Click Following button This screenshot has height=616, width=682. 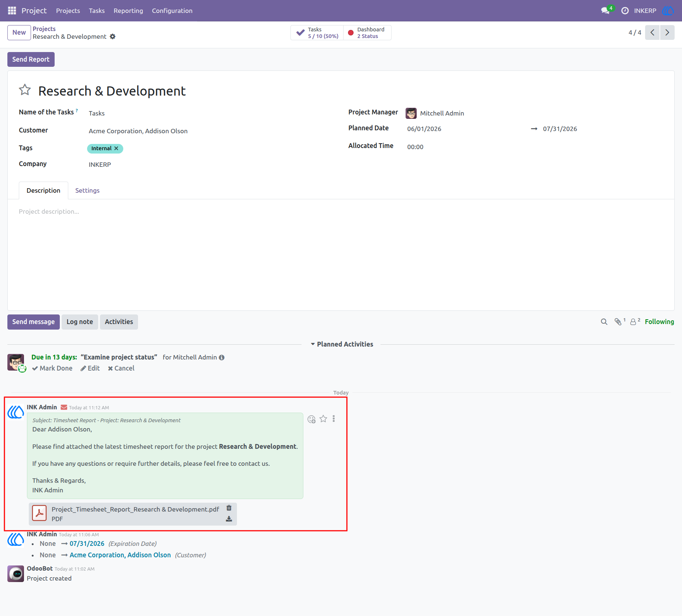[x=659, y=322]
